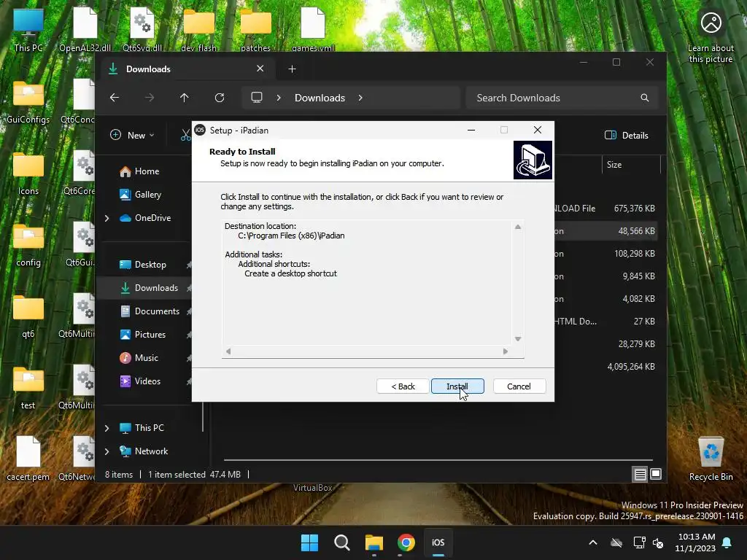Toggle the Details pane button
Viewport: 747px width, 560px height.
pyautogui.click(x=627, y=135)
